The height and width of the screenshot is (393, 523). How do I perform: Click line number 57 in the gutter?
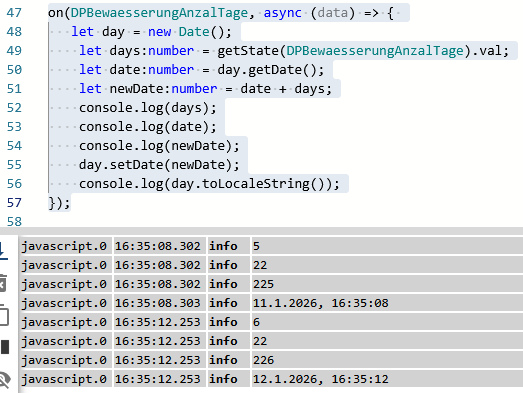[x=14, y=203]
